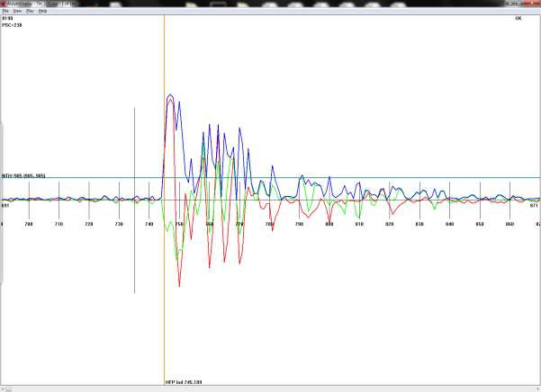The width and height of the screenshot is (541, 392).
Task: Click the PSC=238 readout text
Action: (12, 25)
